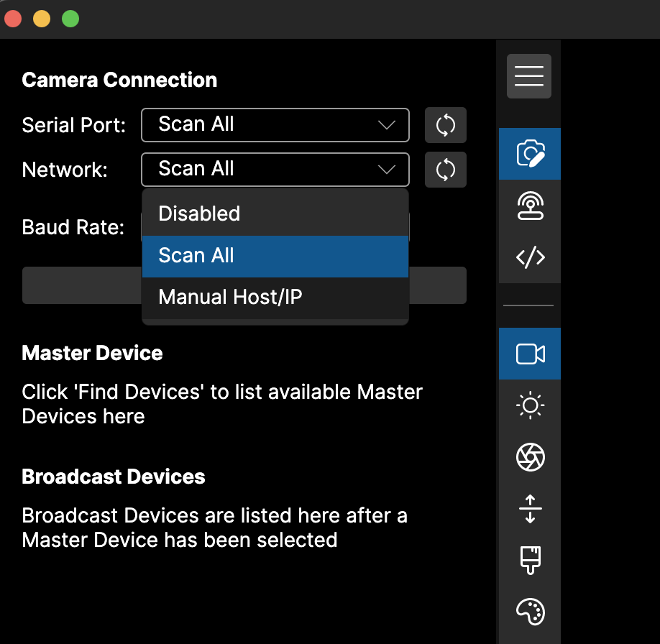660x644 pixels.
Task: Expand the Serial Port dropdown
Action: click(275, 125)
